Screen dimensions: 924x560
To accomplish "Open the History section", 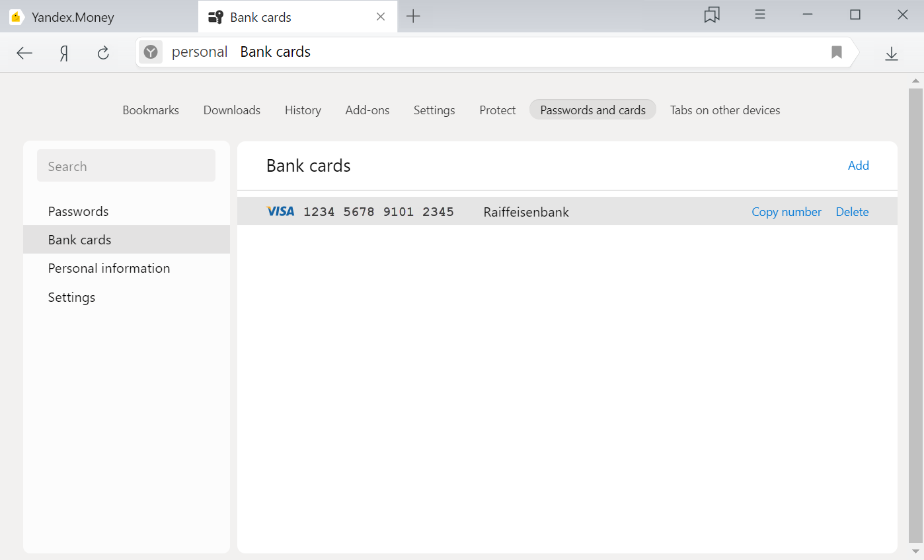I will 303,110.
